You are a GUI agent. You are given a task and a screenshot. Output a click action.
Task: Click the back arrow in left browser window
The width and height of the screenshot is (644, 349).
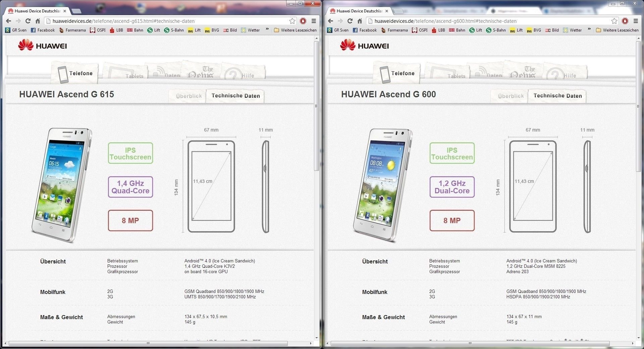[x=9, y=21]
